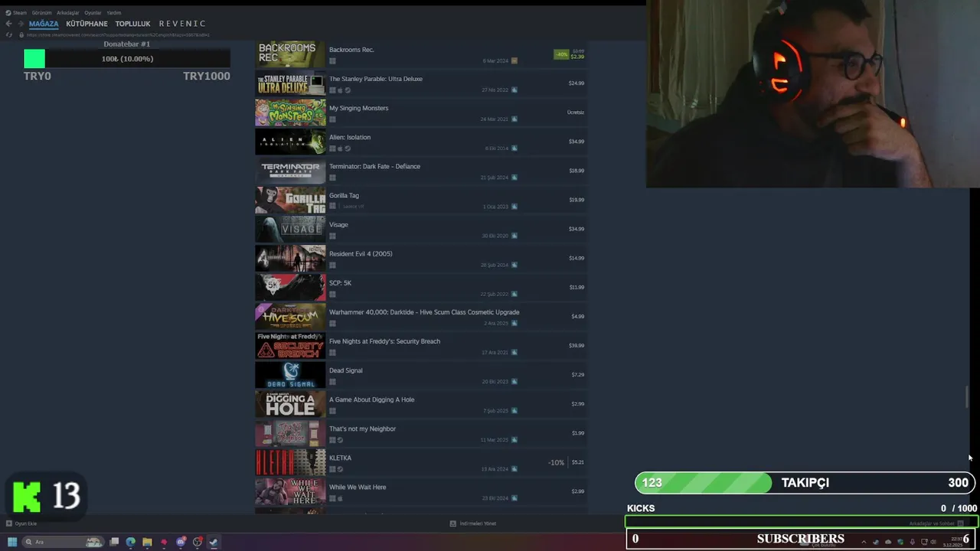Open OBS Studio from the taskbar
This screenshot has width=980, height=551.
pyautogui.click(x=198, y=542)
